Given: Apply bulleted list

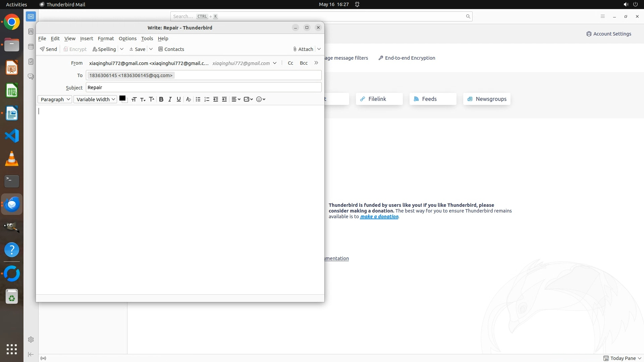Looking at the screenshot, I should click(x=198, y=99).
